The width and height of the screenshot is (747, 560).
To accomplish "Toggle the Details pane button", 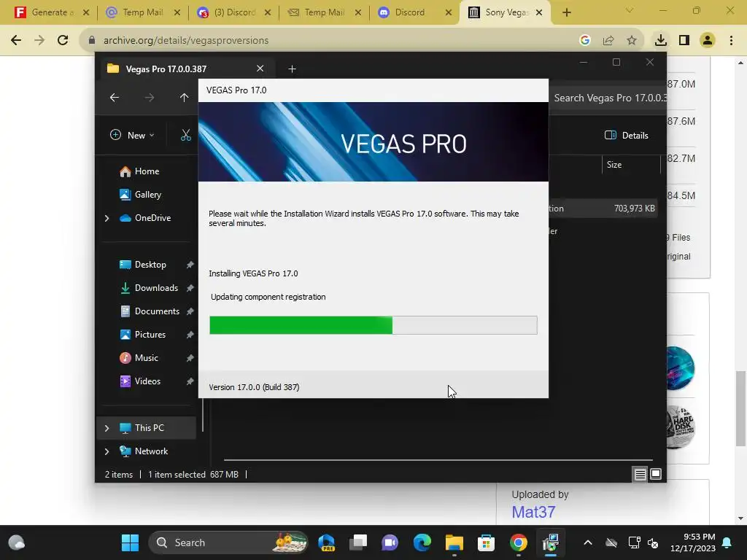I will [x=627, y=135].
